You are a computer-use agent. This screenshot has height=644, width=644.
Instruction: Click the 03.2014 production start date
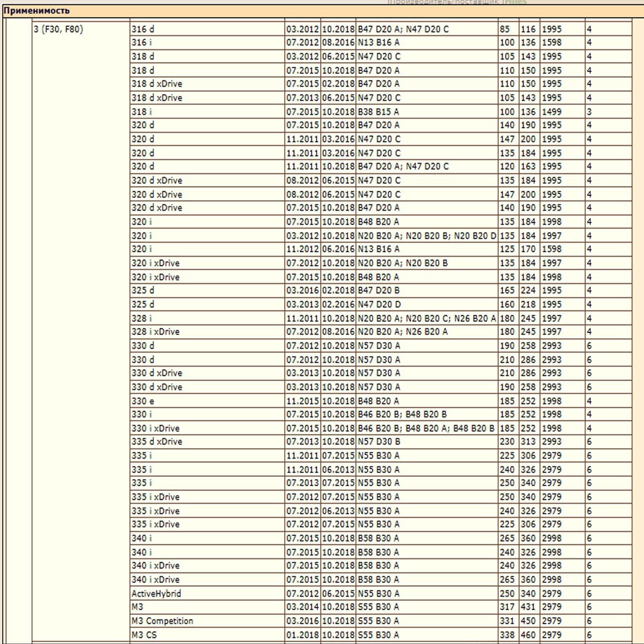coord(302,607)
